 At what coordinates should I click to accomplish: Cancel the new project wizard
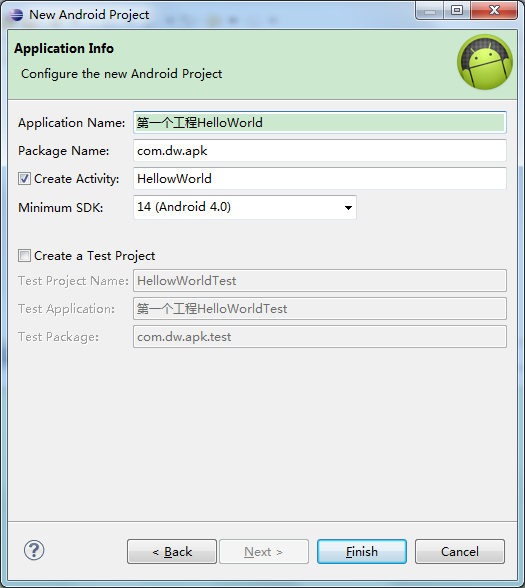tap(460, 552)
